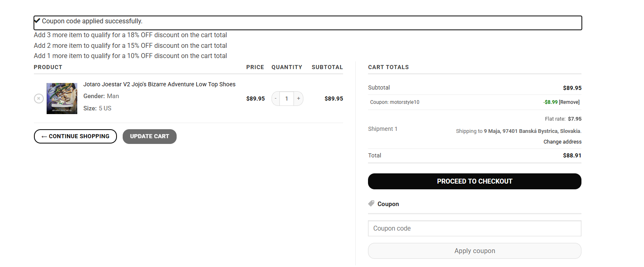The height and width of the screenshot is (267, 644).
Task: Click the Update Cart button
Action: pyautogui.click(x=150, y=137)
